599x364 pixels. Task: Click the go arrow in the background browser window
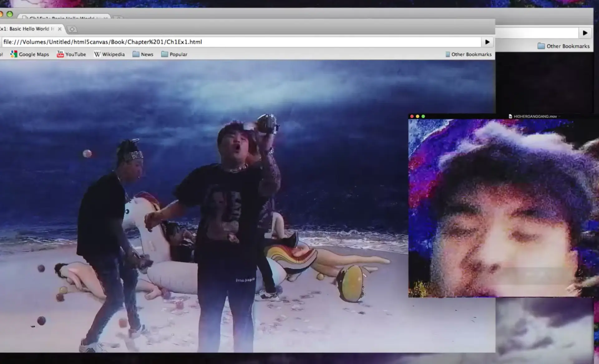(x=585, y=33)
